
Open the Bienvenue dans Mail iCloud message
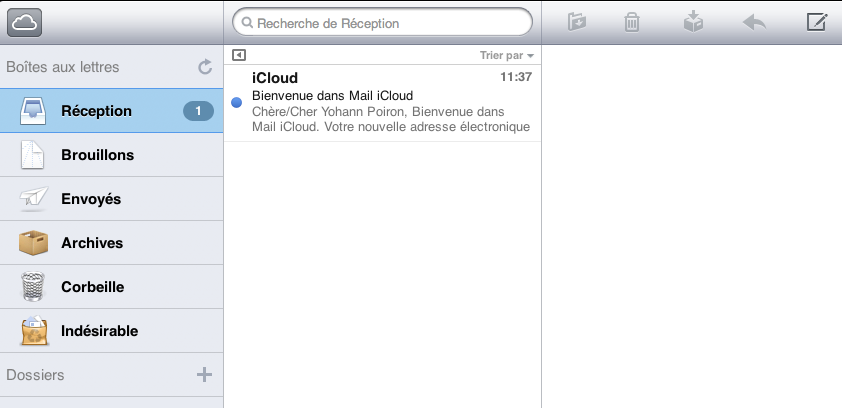[390, 103]
